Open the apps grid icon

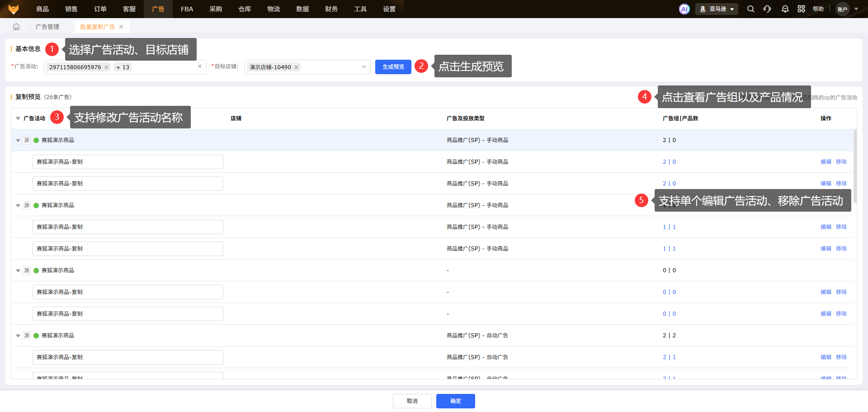[x=802, y=9]
